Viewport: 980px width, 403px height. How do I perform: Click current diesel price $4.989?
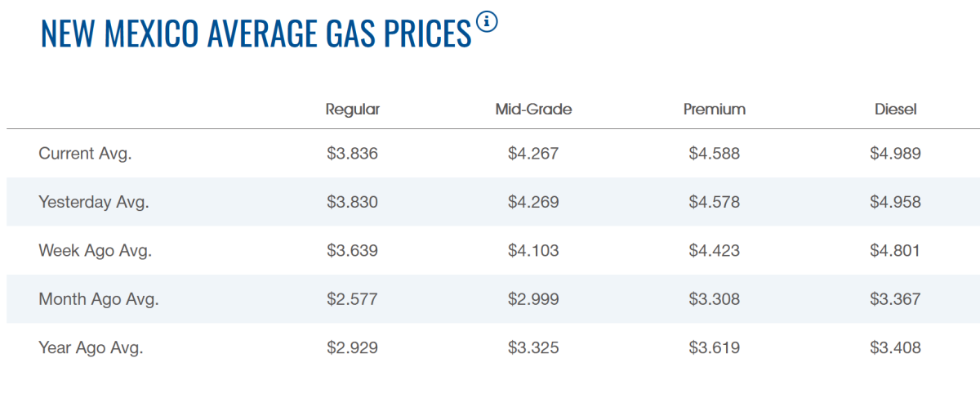click(895, 153)
